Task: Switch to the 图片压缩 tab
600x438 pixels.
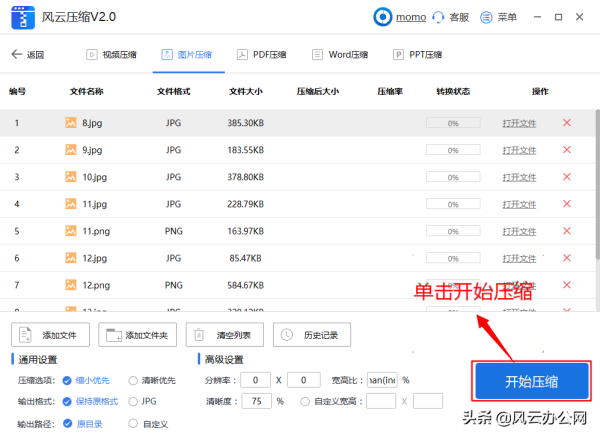Action: pyautogui.click(x=187, y=55)
